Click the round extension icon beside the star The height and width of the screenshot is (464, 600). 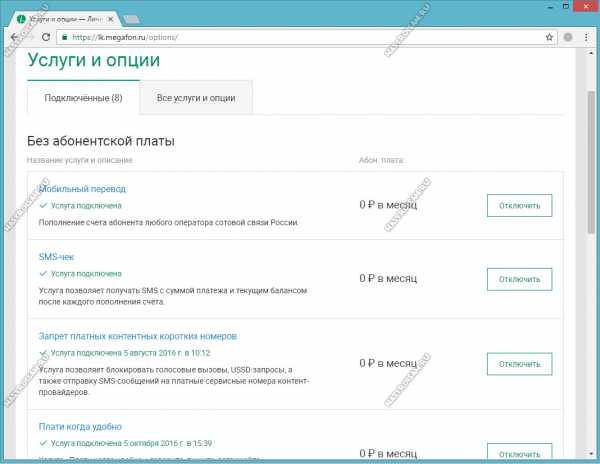568,36
